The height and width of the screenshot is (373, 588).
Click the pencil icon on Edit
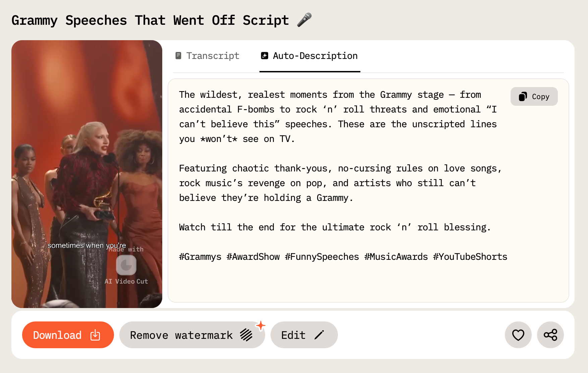click(x=319, y=335)
